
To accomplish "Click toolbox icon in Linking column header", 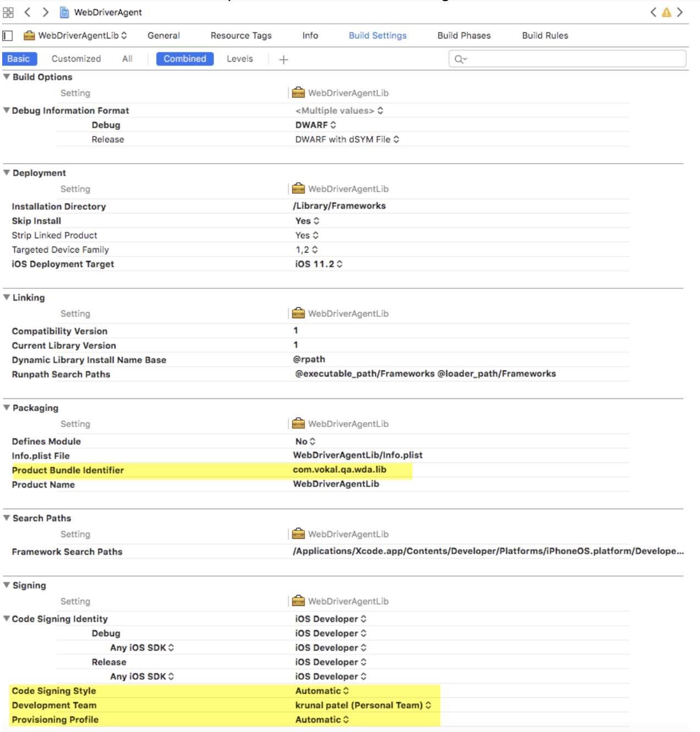I will (x=298, y=313).
